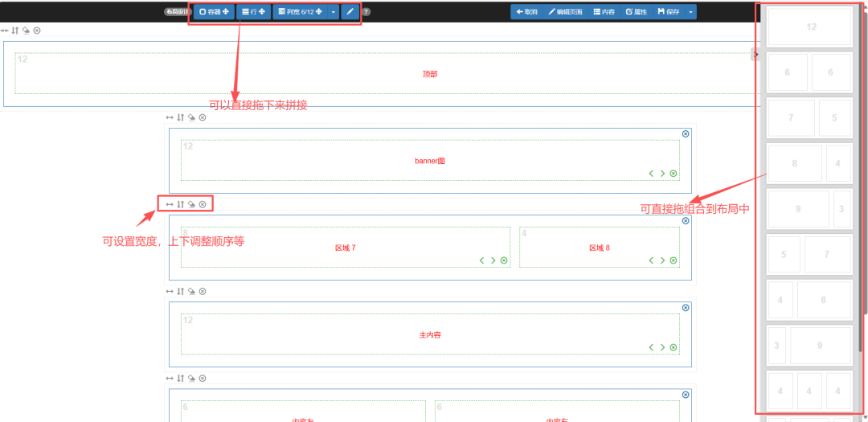
Task: Click the eraser icon above the banner图 container
Action: point(191,117)
